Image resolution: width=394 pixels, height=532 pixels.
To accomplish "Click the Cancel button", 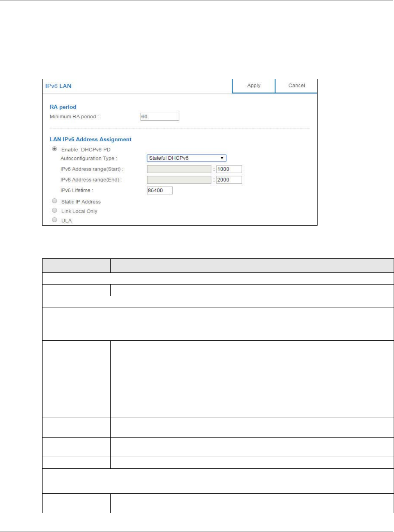I will [296, 86].
